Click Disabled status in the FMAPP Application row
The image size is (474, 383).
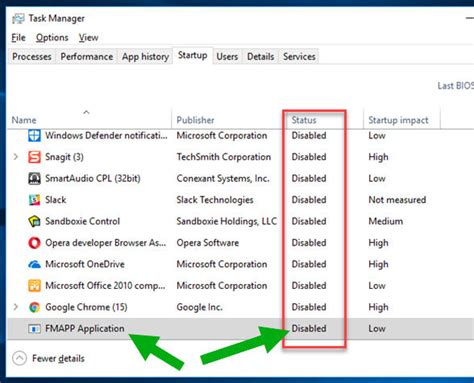(309, 329)
